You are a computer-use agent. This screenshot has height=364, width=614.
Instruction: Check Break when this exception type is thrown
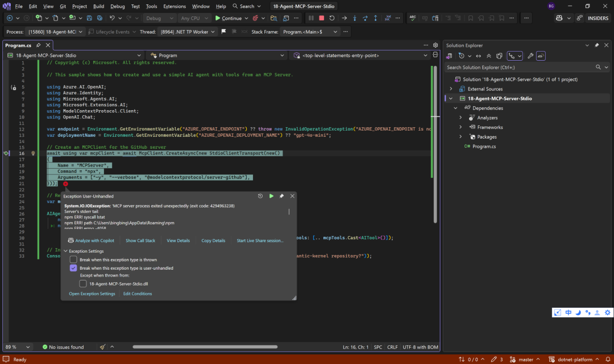click(73, 260)
